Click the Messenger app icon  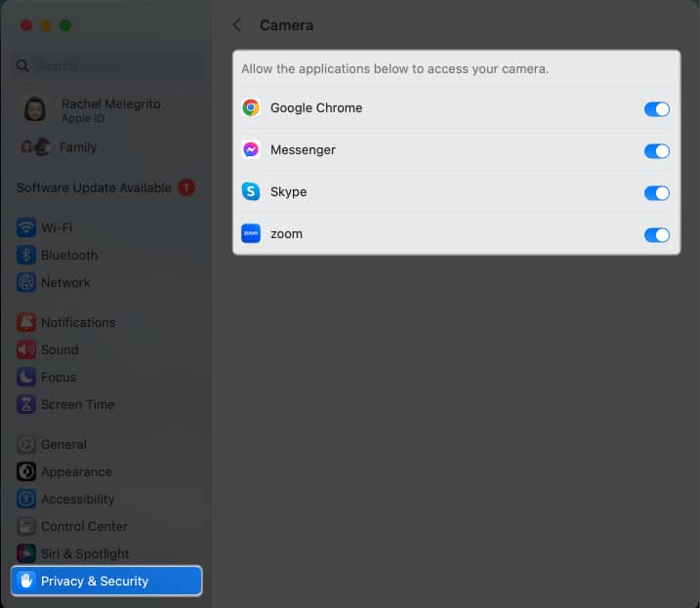(x=251, y=149)
